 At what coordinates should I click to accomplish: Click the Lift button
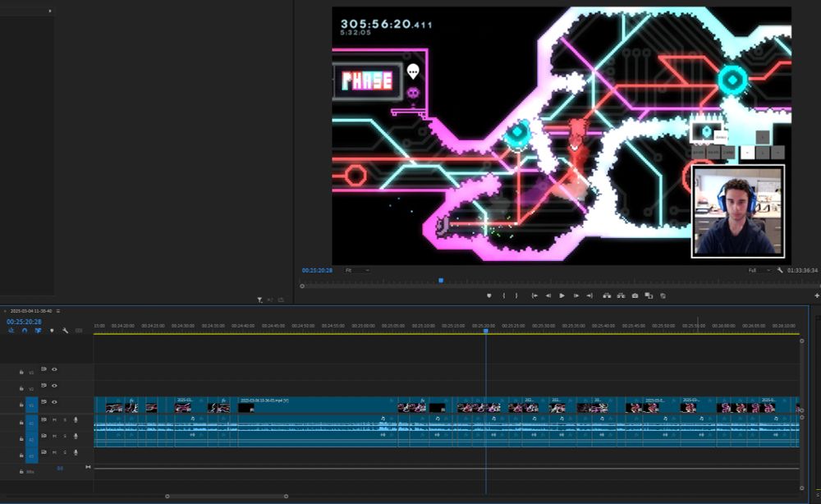607,296
